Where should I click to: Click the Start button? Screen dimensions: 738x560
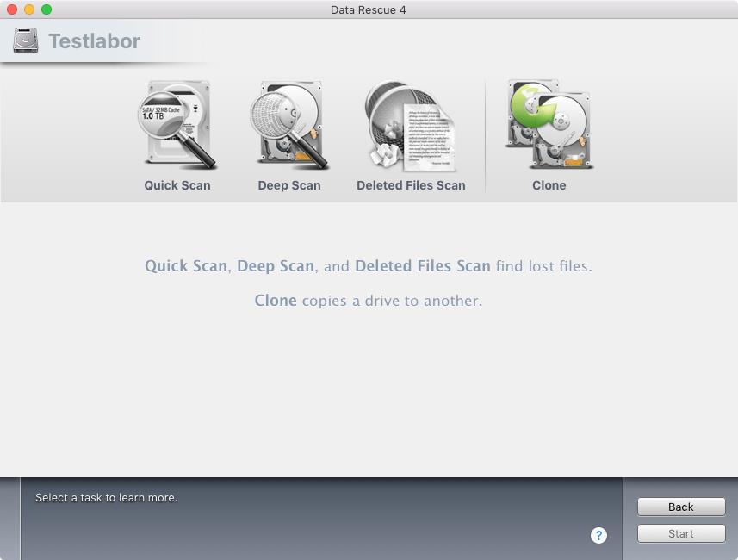point(681,533)
